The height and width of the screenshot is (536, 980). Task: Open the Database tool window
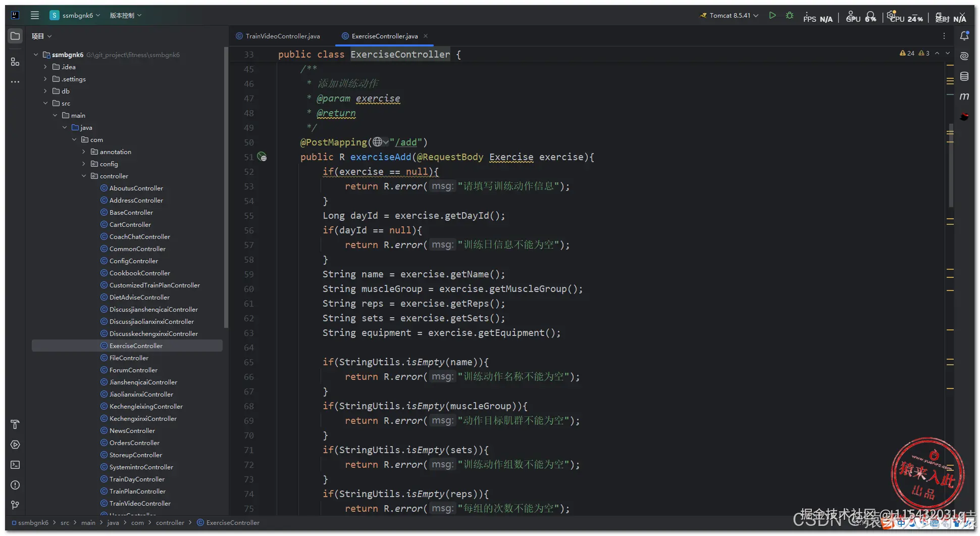pos(964,76)
